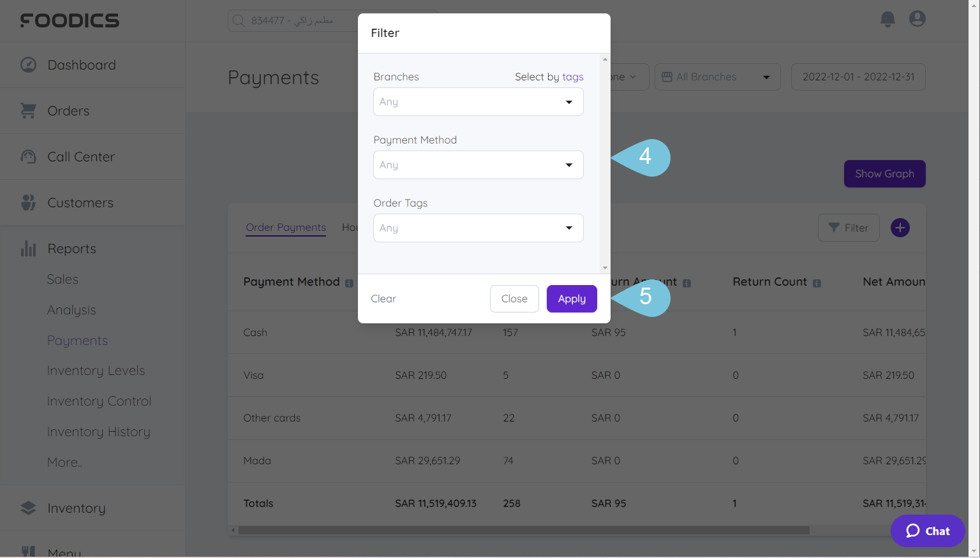This screenshot has height=558, width=980.
Task: Click the Call Center headset icon
Action: point(28,157)
